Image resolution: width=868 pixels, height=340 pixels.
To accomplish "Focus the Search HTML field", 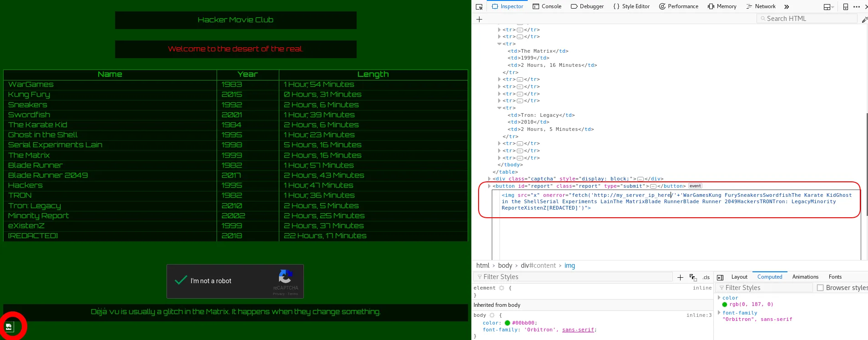I will (x=807, y=19).
